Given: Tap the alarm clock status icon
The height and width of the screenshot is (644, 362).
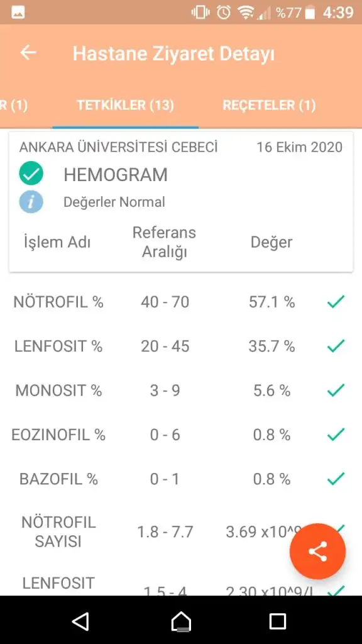Looking at the screenshot, I should [x=224, y=13].
